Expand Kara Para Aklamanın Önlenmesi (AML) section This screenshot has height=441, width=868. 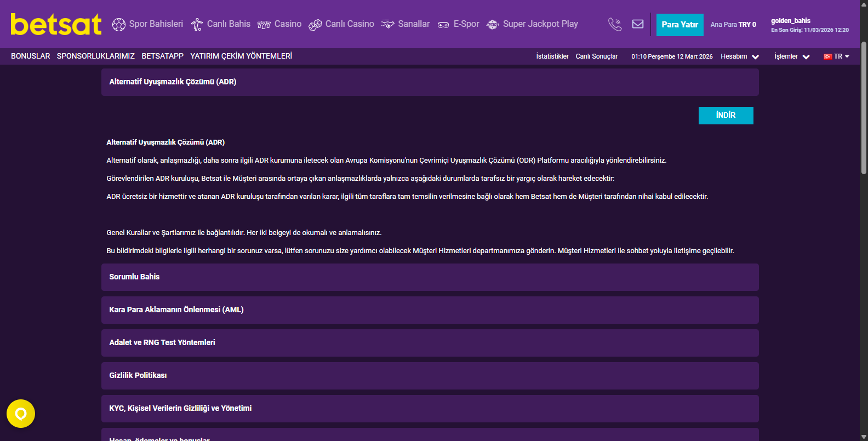point(430,310)
